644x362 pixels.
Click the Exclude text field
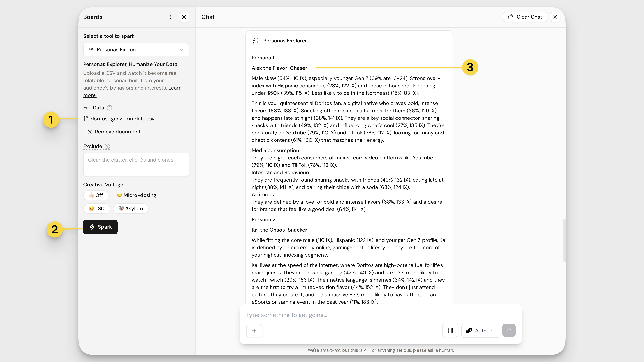point(136,164)
